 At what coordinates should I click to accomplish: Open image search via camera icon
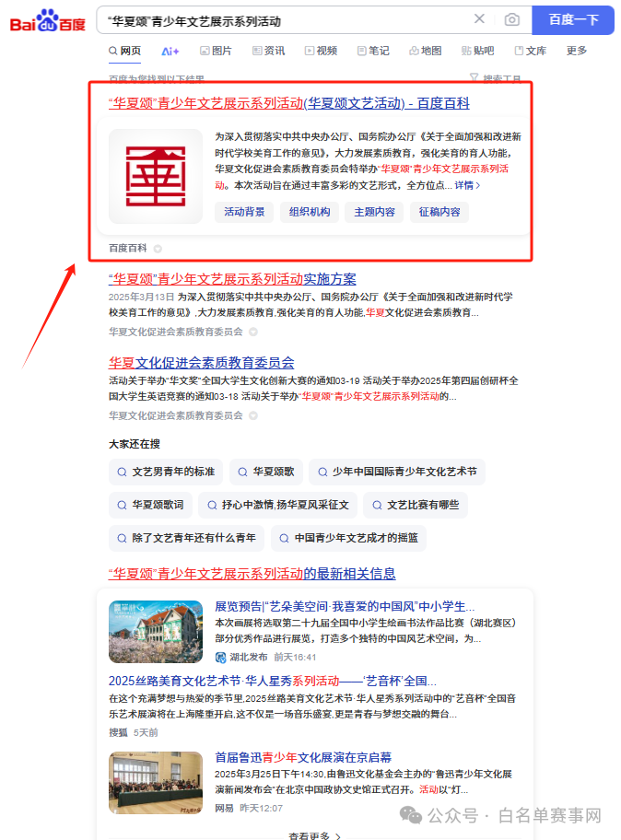click(511, 20)
